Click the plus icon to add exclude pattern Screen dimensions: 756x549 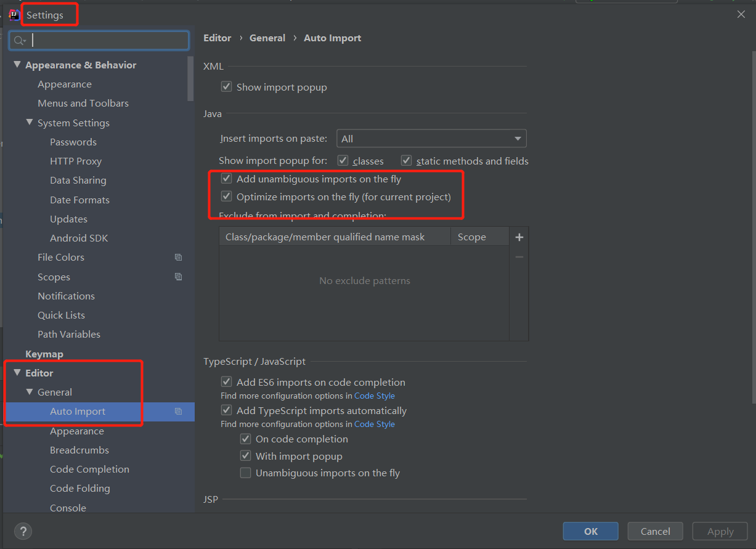pyautogui.click(x=519, y=237)
